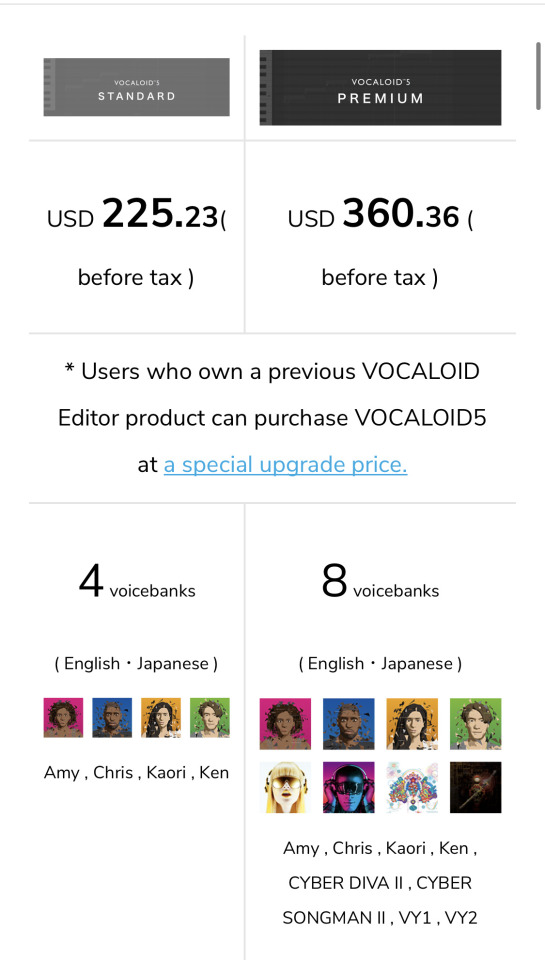Click the 4 voicebanks heading
Viewport: 545px width, 960px height.
pos(137,583)
